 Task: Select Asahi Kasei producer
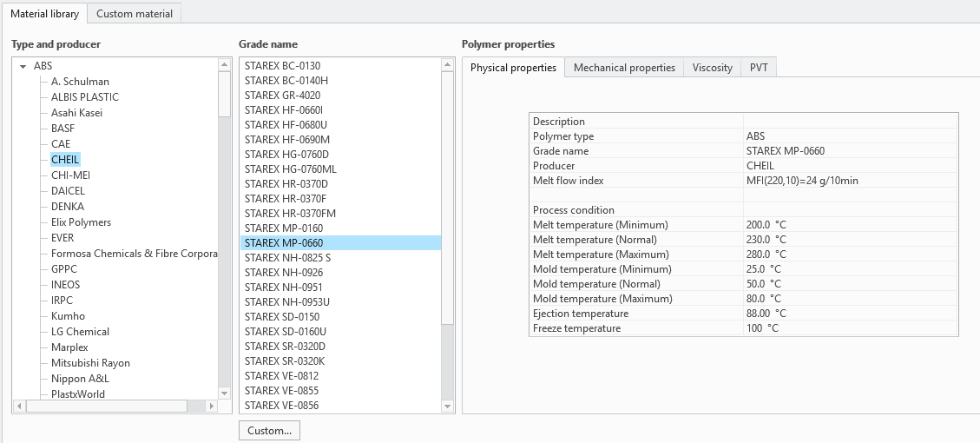[x=77, y=113]
